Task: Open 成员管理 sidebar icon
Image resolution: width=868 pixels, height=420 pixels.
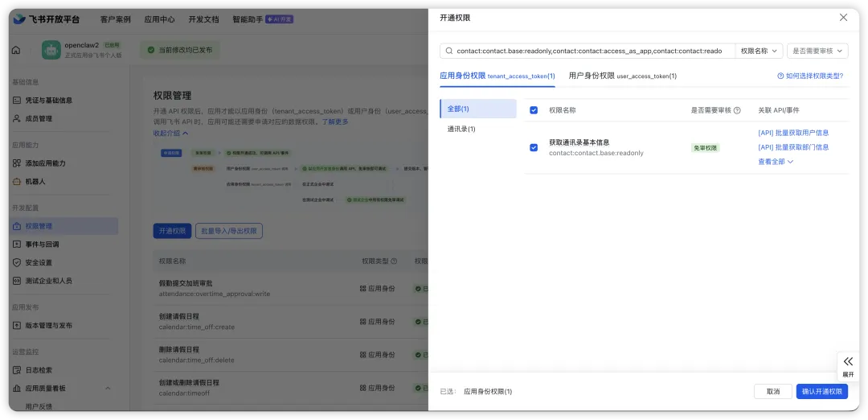Action: (x=17, y=118)
